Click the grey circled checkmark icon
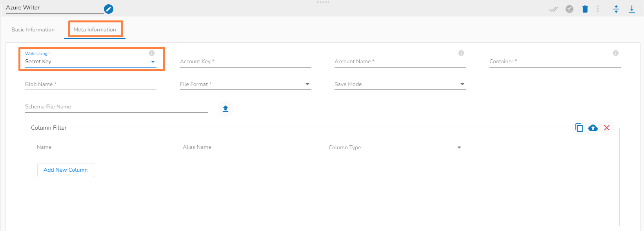The image size is (644, 231). click(x=569, y=9)
